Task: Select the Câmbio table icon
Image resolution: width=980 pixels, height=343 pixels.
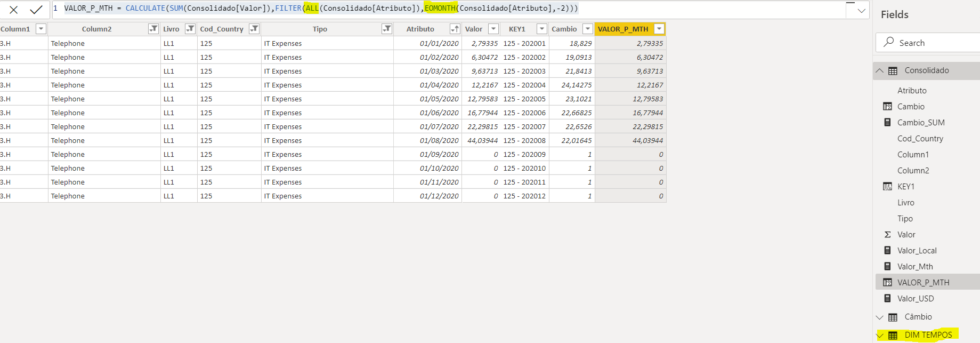Action: (x=893, y=317)
